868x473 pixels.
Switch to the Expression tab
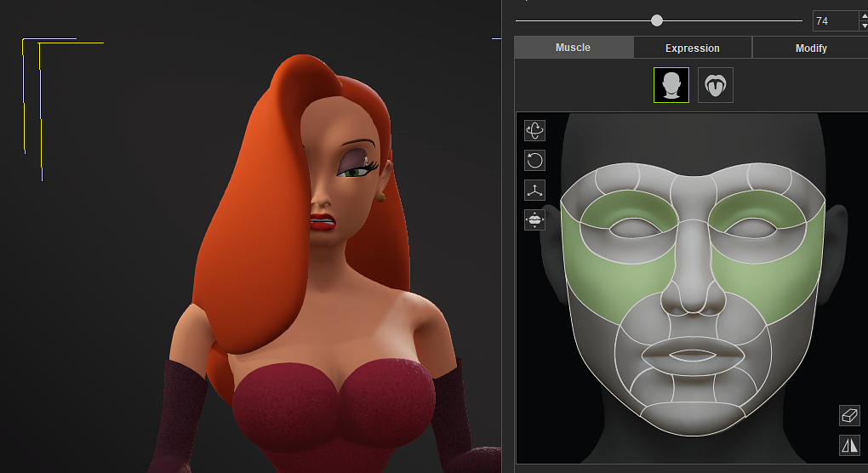tap(692, 48)
